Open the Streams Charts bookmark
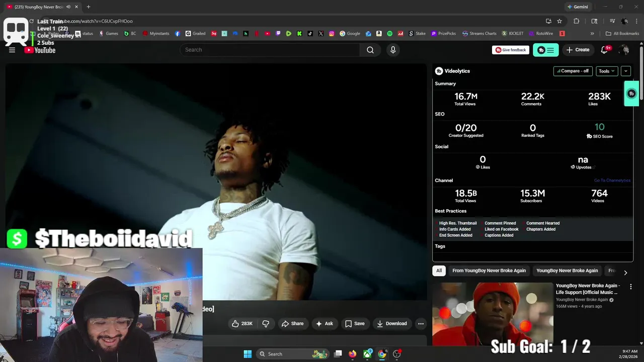The width and height of the screenshot is (644, 362). (479, 34)
